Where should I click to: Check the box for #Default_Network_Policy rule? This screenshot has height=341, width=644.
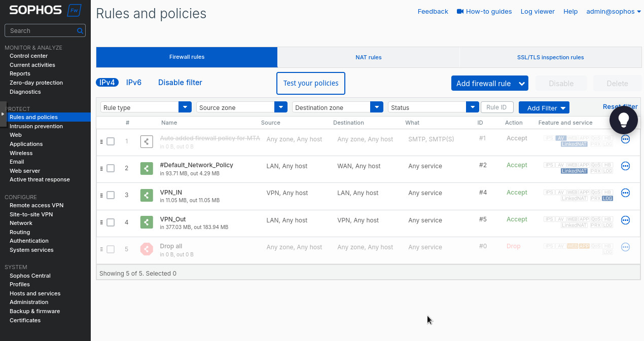click(111, 168)
